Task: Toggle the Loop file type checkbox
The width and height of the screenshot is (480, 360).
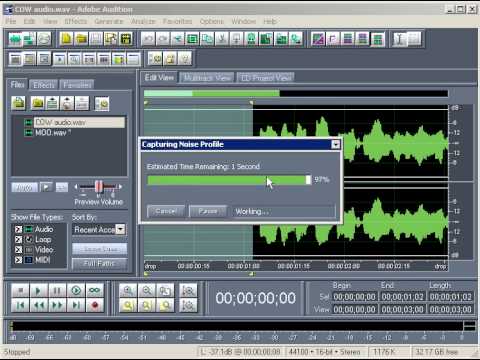Action: click(18, 239)
